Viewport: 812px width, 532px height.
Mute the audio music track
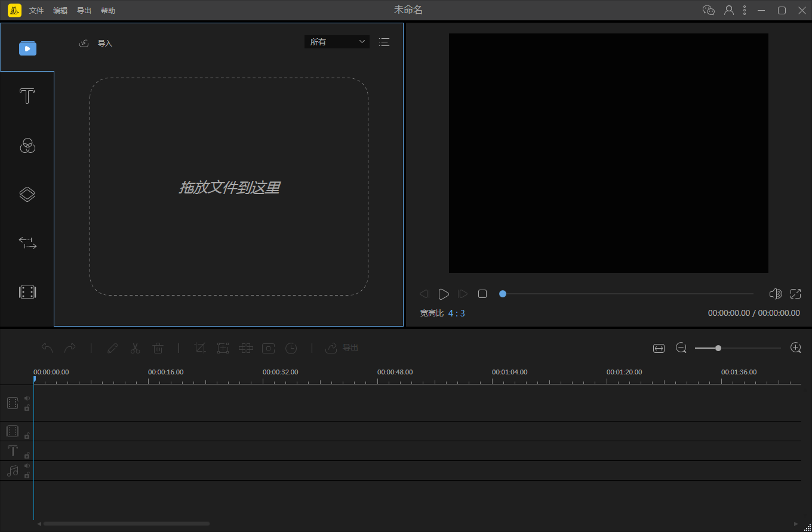[27, 466]
